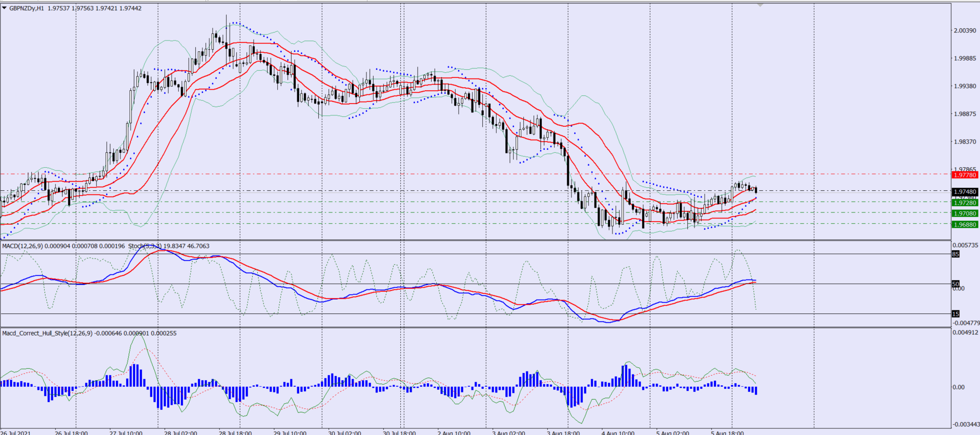Click the 29 Jul 10:00 time label

coord(290,432)
